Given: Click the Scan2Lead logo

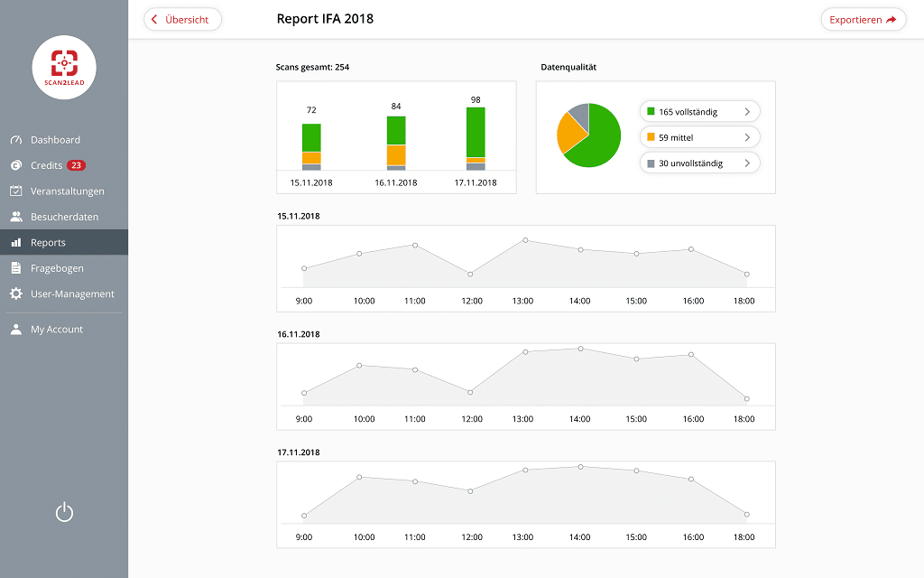Looking at the screenshot, I should [64, 68].
